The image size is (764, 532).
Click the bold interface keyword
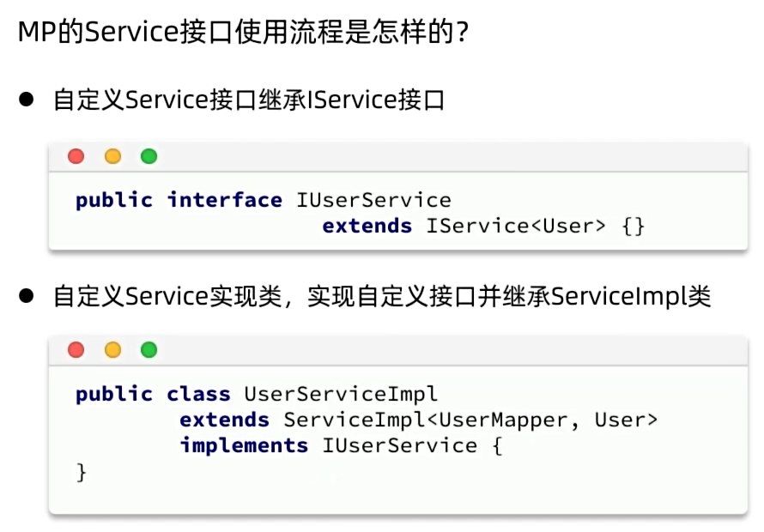tap(225, 200)
